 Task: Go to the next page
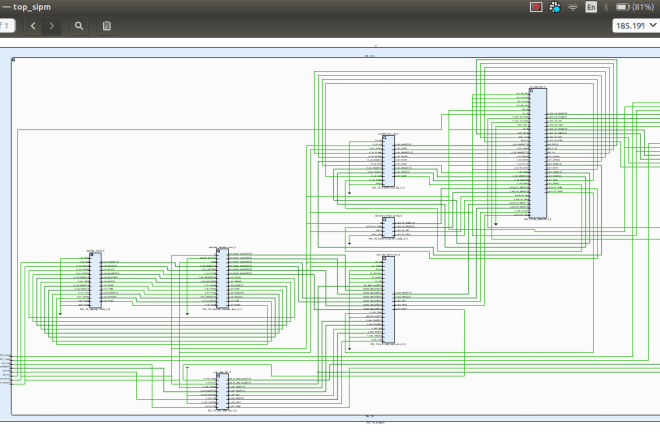point(51,26)
